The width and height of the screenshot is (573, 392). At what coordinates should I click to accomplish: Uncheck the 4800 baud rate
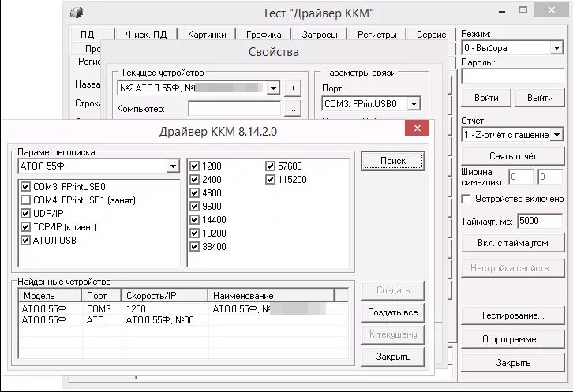(194, 193)
